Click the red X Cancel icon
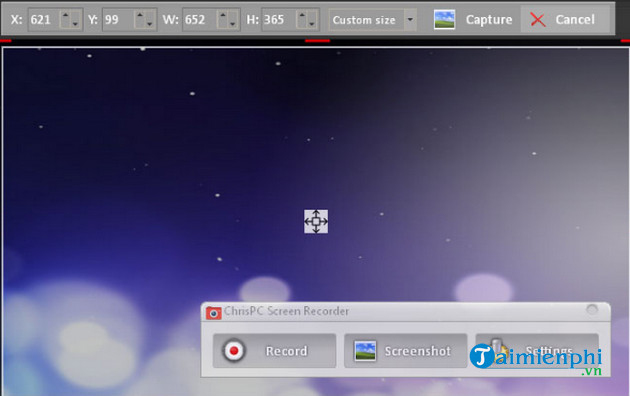The height and width of the screenshot is (396, 630). click(537, 20)
